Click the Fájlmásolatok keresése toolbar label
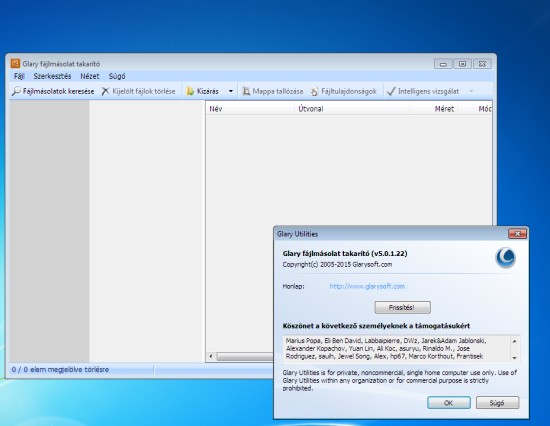550x426 pixels. 59,91
